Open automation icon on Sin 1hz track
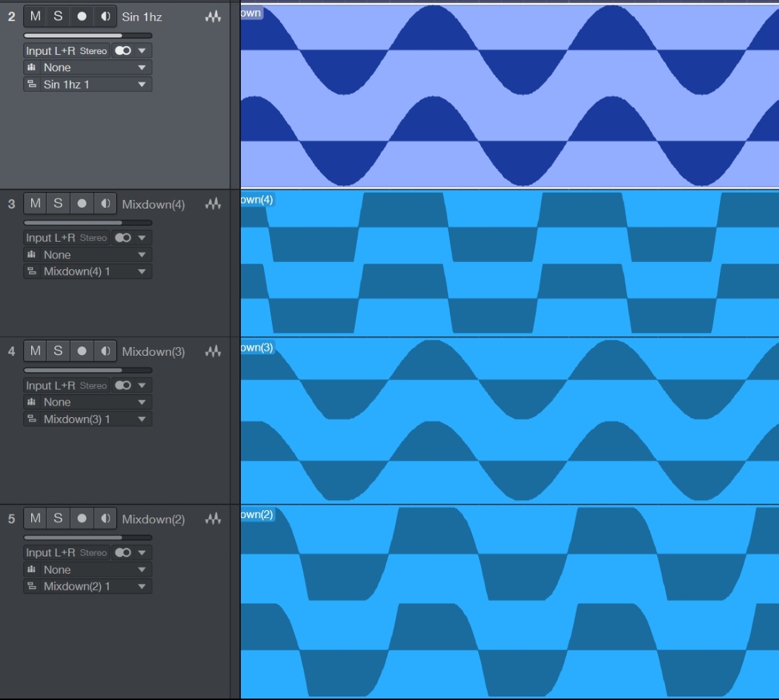This screenshot has width=779, height=700. point(213,16)
